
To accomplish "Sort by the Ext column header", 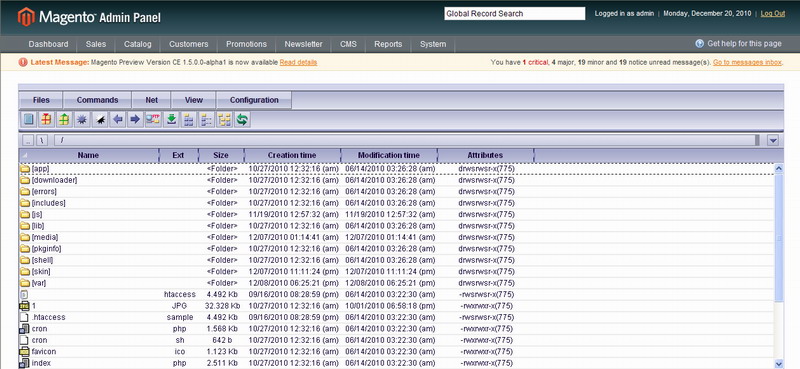I will coord(178,155).
